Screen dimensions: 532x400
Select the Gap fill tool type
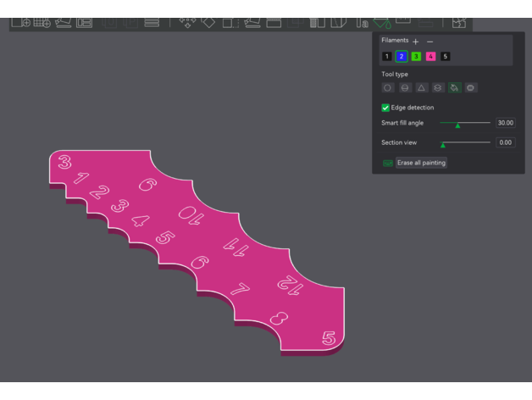tap(471, 87)
